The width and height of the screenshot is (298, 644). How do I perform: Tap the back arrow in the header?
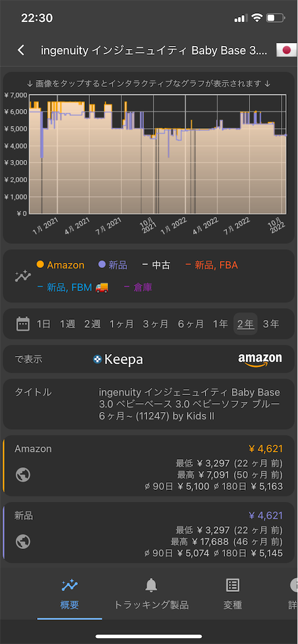21,50
